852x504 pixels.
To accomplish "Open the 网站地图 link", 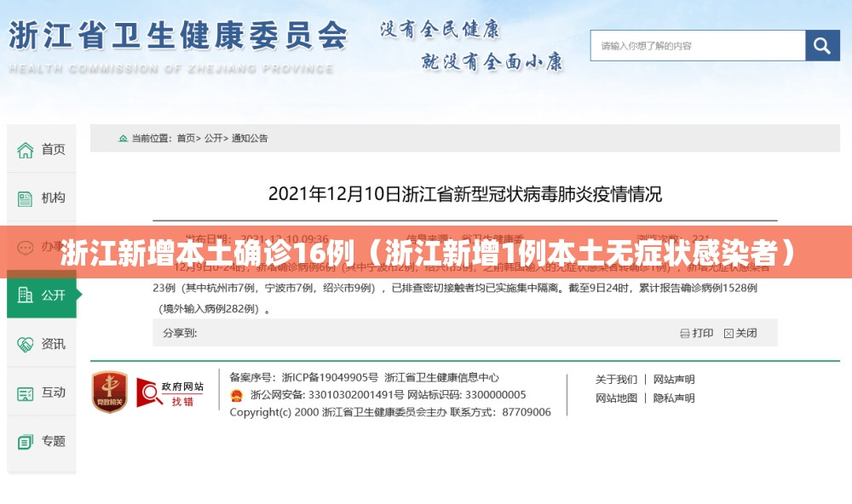I will pyautogui.click(x=616, y=398).
